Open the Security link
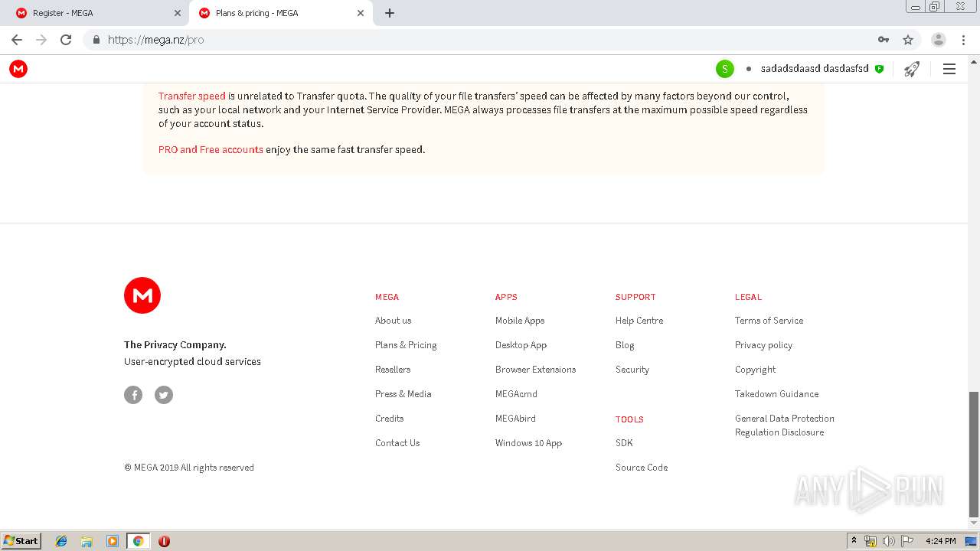 tap(632, 370)
